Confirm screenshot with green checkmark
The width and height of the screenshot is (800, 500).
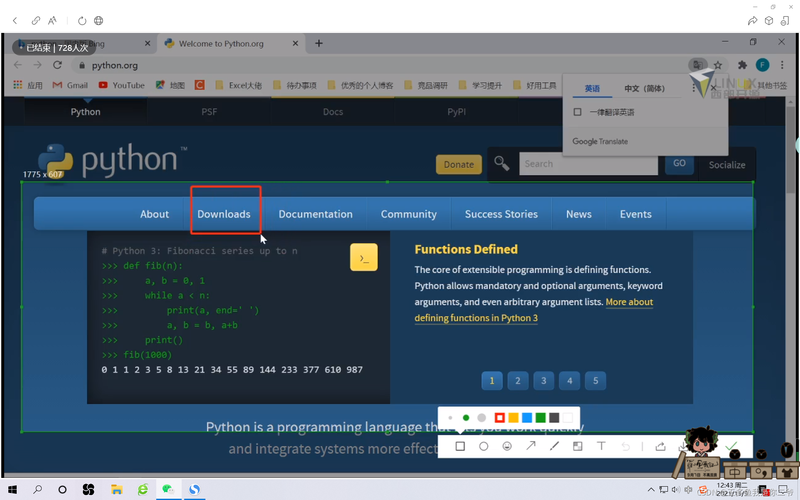coord(731,446)
